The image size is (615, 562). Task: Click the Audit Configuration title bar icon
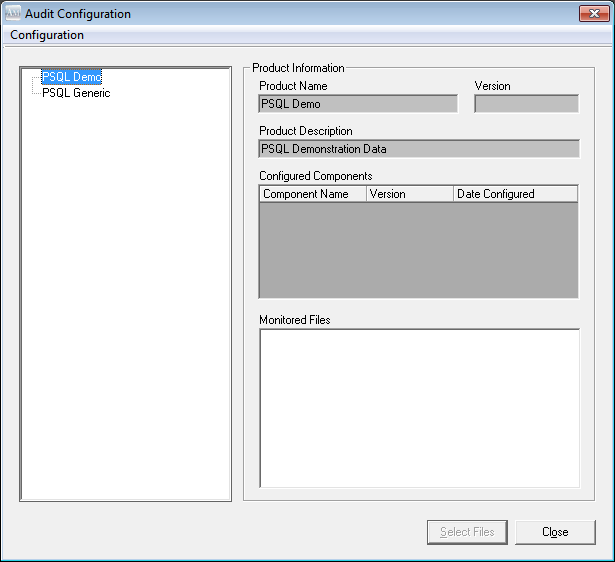click(13, 14)
